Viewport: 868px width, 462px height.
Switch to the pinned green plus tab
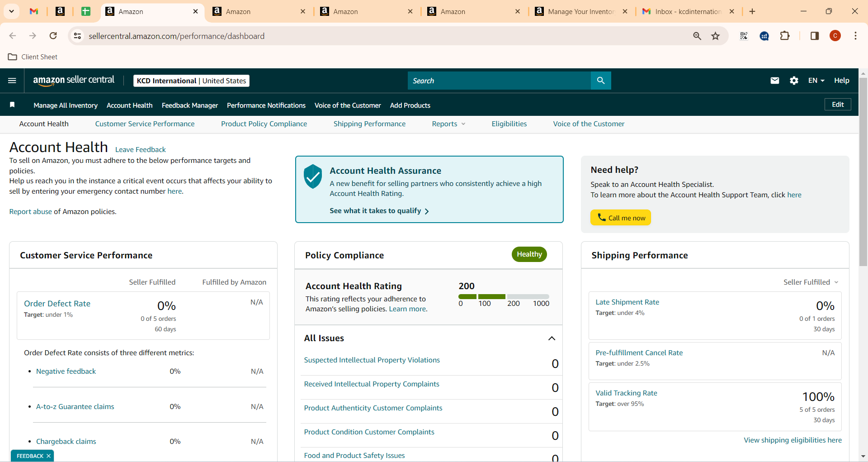(86, 11)
